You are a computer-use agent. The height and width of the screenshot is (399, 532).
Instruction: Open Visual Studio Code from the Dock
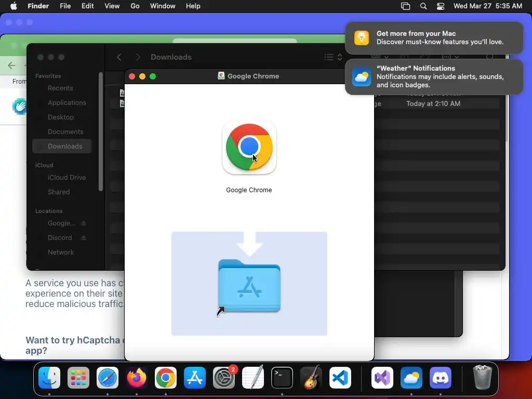[340, 378]
